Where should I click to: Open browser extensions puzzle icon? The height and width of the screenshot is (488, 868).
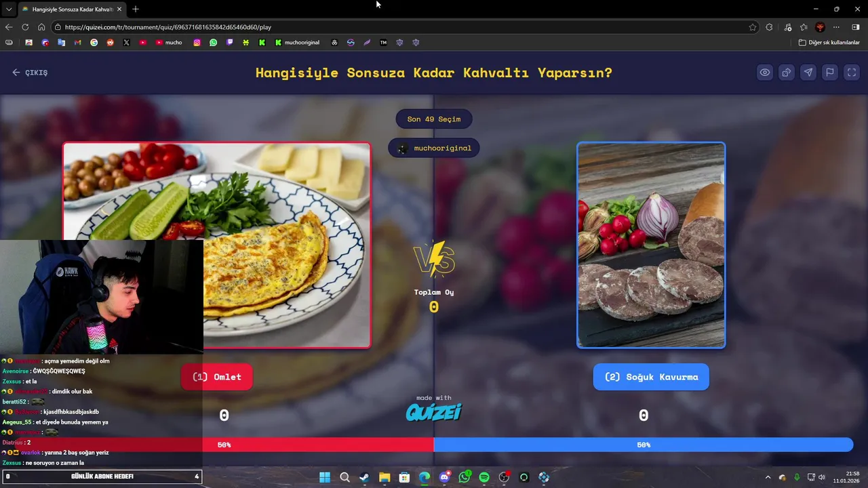pos(769,27)
